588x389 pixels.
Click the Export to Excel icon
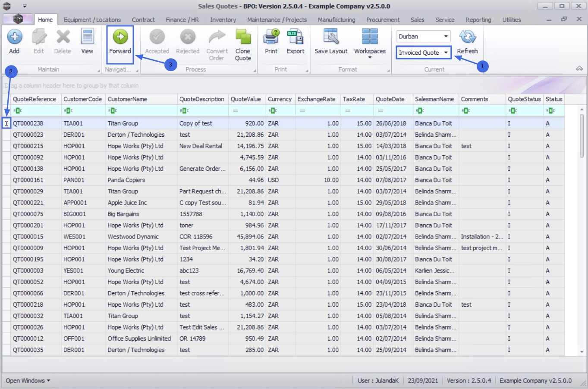tap(295, 38)
